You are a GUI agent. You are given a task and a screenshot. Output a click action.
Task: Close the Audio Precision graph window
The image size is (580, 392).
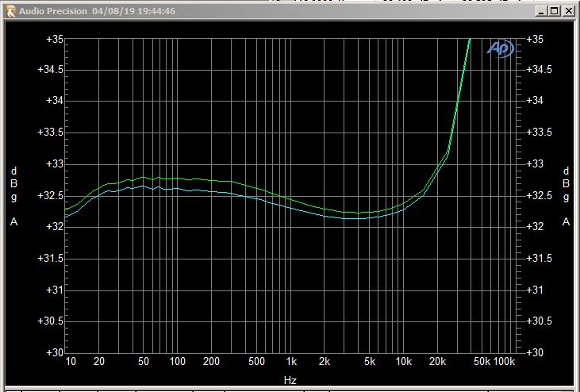[569, 11]
